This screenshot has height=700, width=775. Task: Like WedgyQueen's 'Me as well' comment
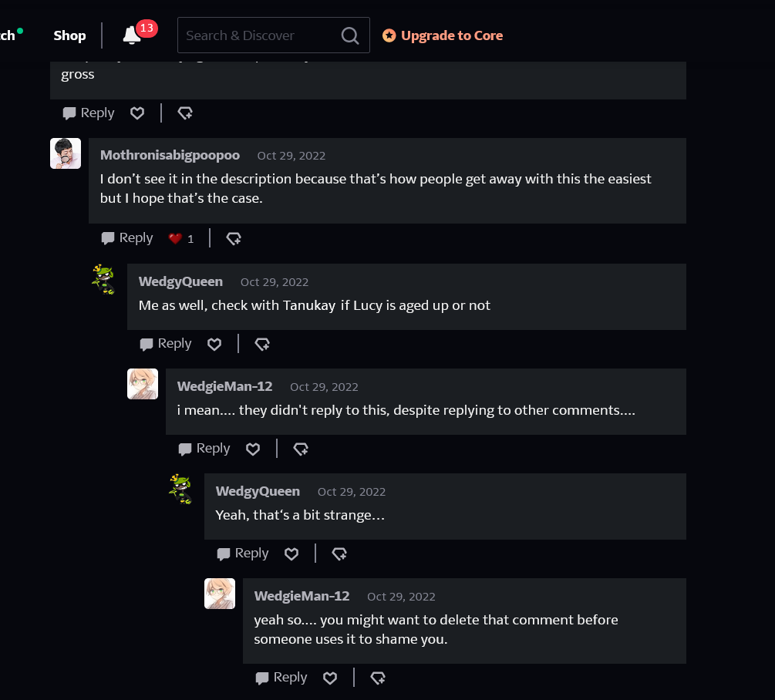tap(214, 344)
